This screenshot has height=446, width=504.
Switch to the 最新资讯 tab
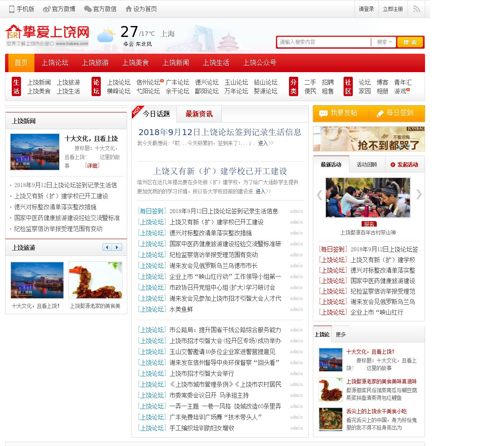199,114
